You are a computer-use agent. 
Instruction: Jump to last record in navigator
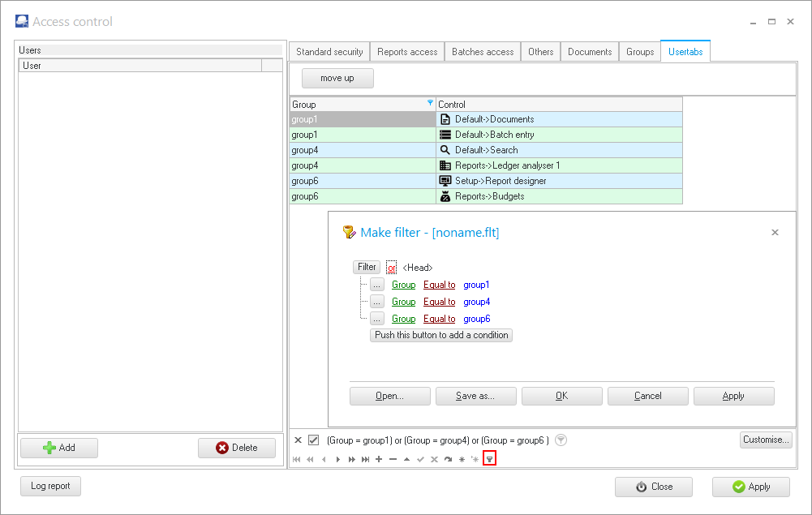tap(366, 459)
